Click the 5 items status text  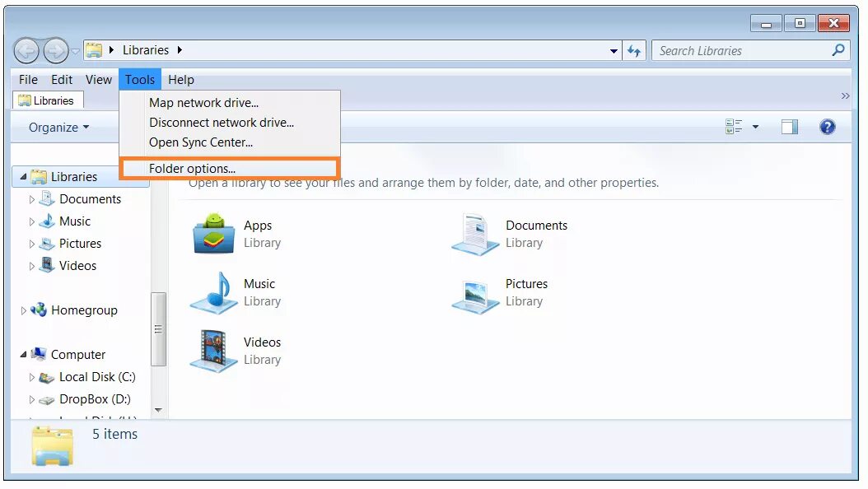pos(114,434)
